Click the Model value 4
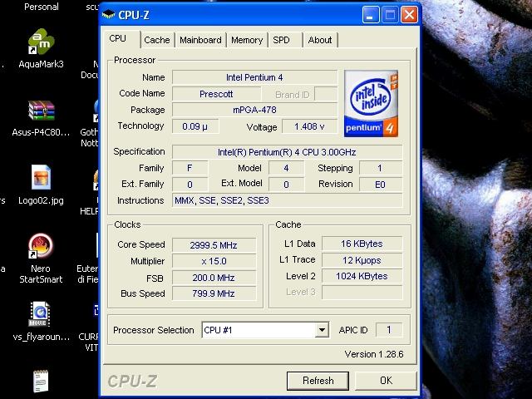 [286, 168]
